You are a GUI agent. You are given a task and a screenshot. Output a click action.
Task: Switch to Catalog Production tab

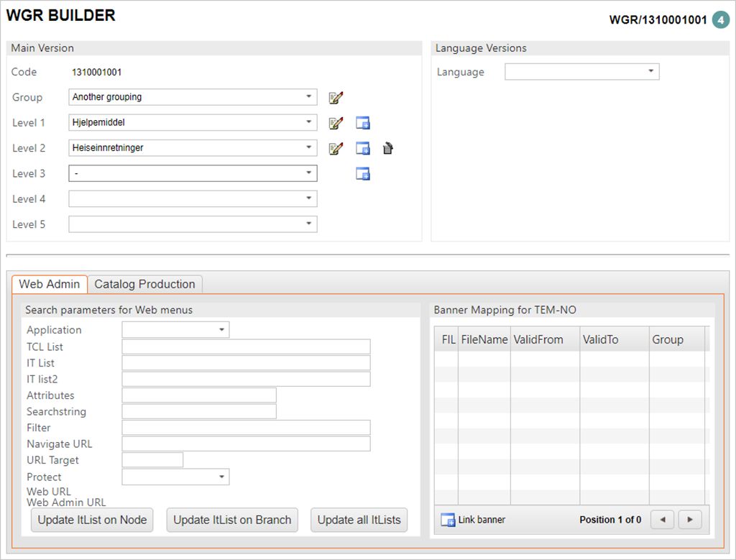pos(144,284)
